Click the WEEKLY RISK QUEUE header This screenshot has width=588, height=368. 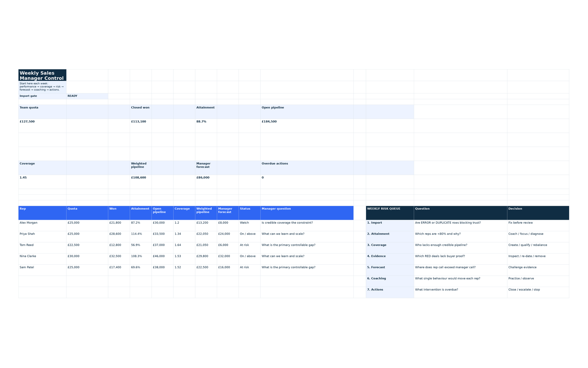pyautogui.click(x=390, y=213)
